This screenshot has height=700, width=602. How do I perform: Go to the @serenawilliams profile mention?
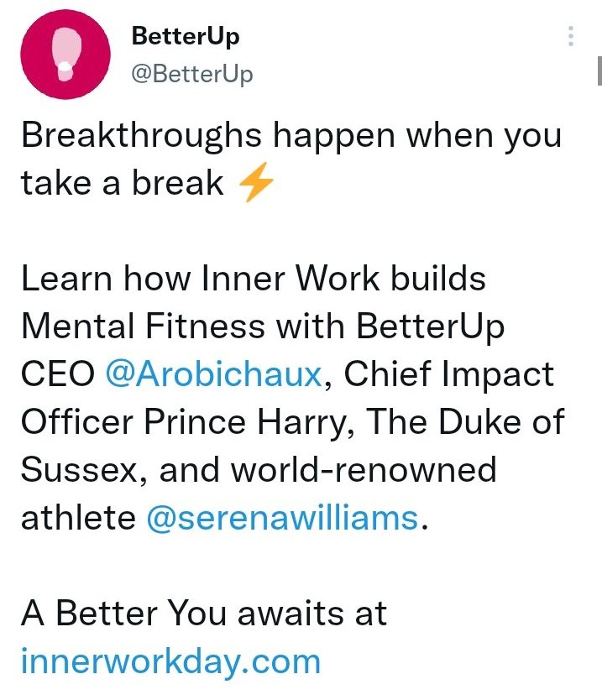(x=282, y=518)
